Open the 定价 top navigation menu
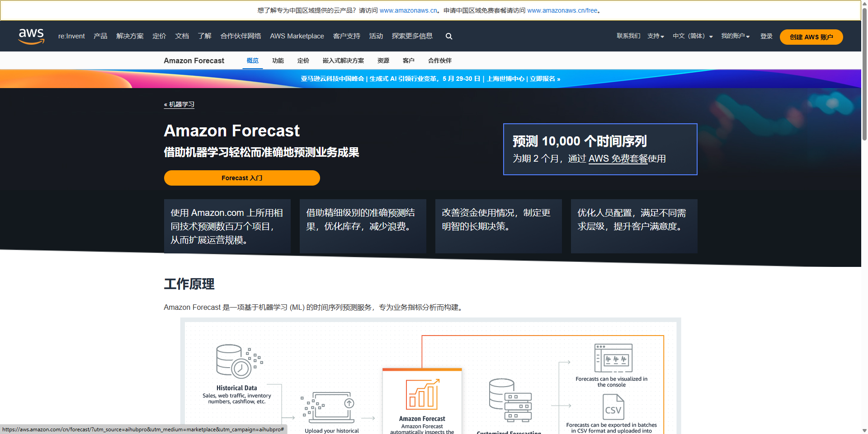Image resolution: width=868 pixels, height=434 pixels. [x=159, y=36]
